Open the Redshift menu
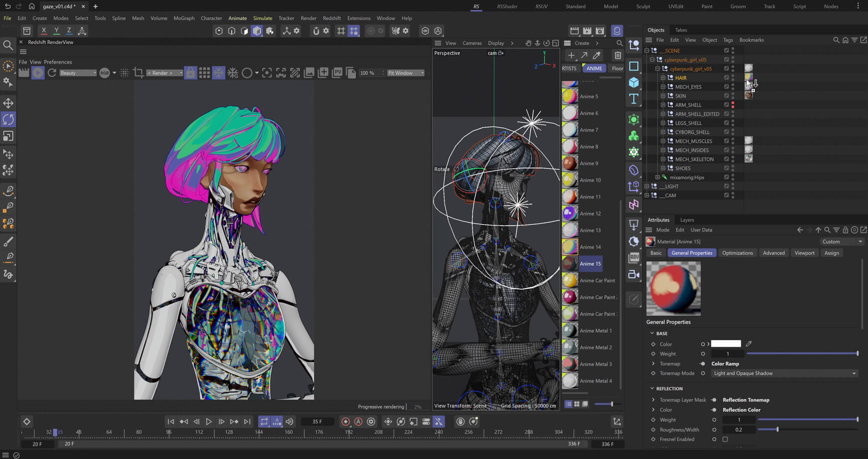 point(332,18)
